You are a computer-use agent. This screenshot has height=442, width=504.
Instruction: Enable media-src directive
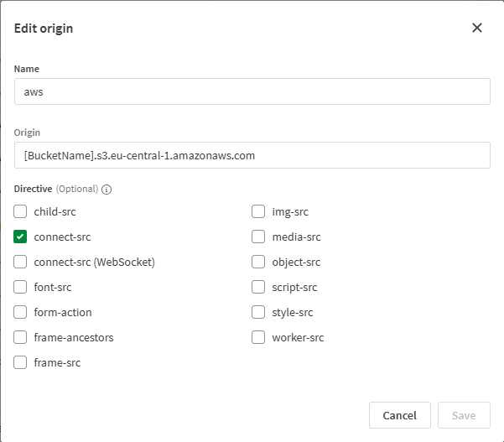pos(259,237)
